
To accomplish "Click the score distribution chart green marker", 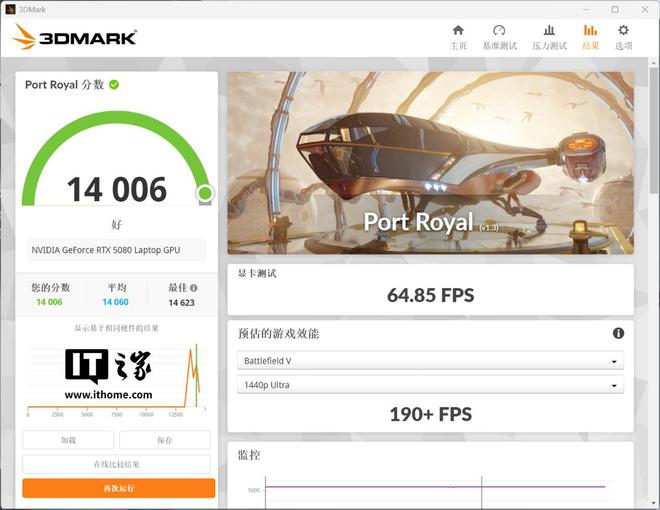I will click(196, 375).
